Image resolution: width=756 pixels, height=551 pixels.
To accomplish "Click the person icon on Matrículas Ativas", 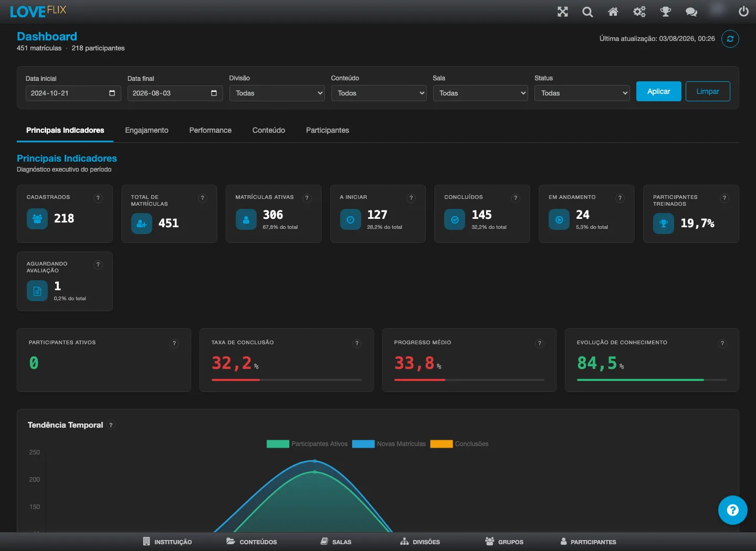I will (x=246, y=220).
